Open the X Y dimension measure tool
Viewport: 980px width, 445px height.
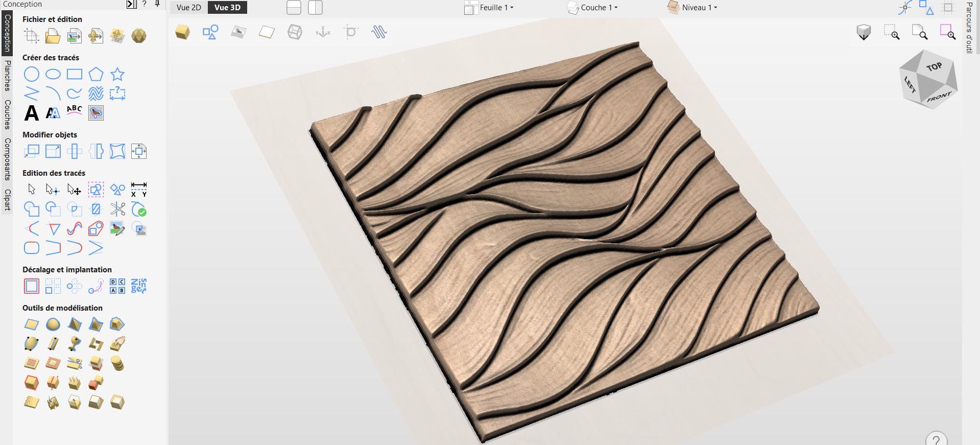click(139, 190)
